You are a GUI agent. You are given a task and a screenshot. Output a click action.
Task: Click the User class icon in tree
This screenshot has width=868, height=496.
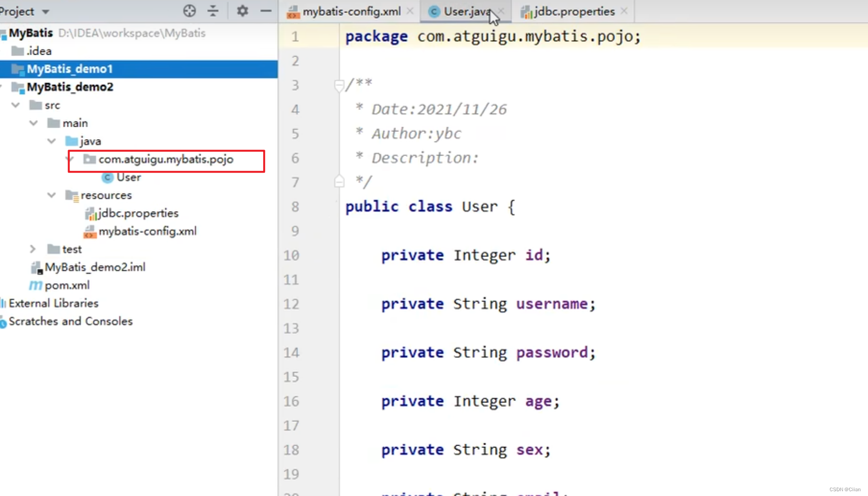click(108, 177)
